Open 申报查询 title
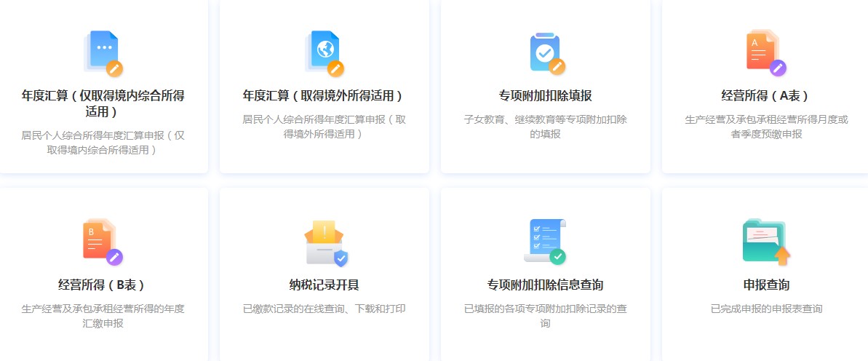The image size is (868, 361). [x=766, y=285]
